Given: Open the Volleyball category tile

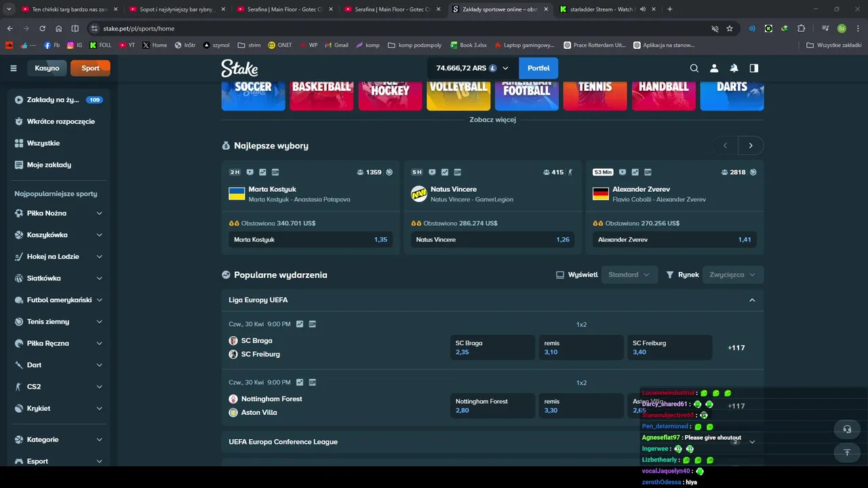Looking at the screenshot, I should click(458, 96).
